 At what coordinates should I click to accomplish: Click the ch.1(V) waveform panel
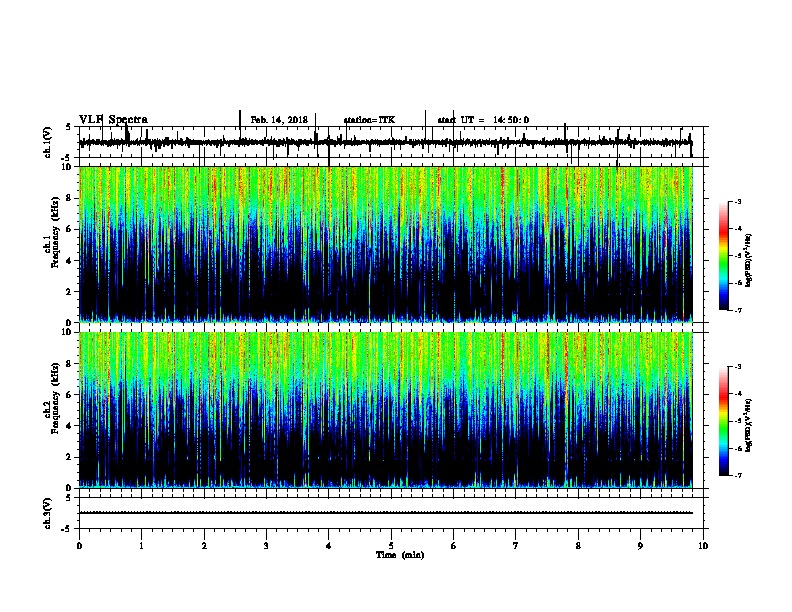(391, 142)
